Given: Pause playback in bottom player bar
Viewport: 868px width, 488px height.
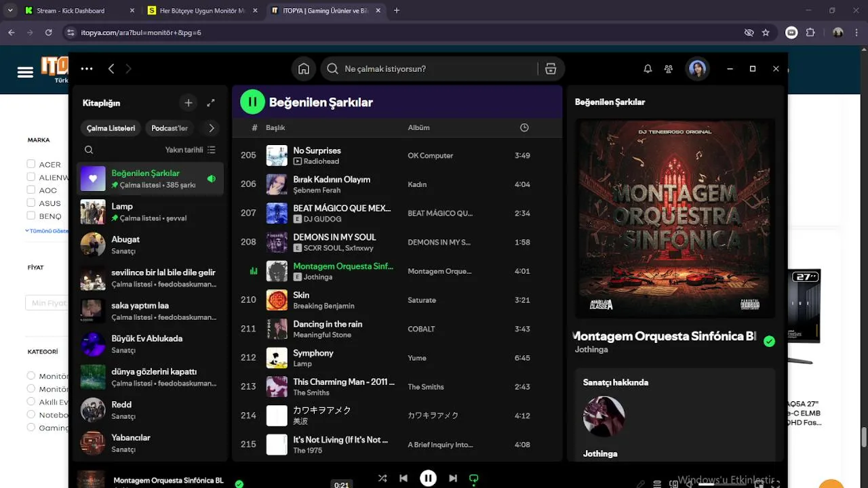Looking at the screenshot, I should 428,479.
